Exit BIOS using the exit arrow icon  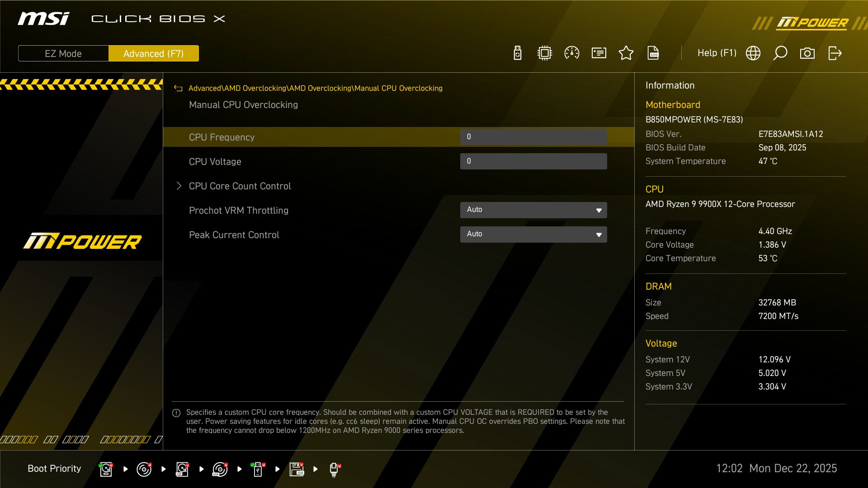pyautogui.click(x=835, y=53)
